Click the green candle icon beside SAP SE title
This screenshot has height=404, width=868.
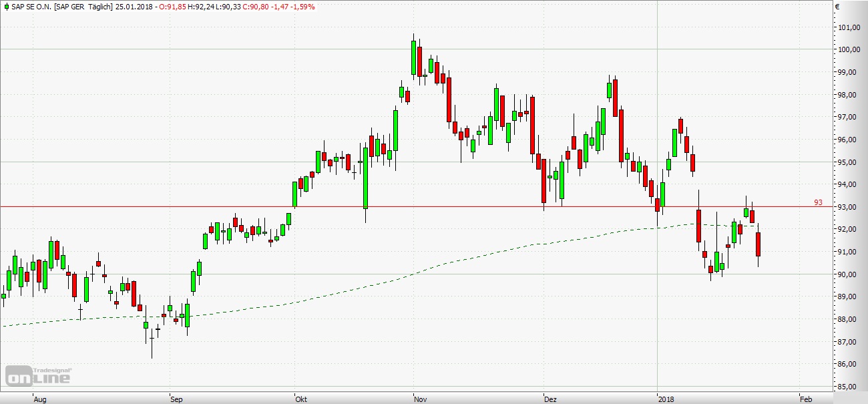(6, 7)
